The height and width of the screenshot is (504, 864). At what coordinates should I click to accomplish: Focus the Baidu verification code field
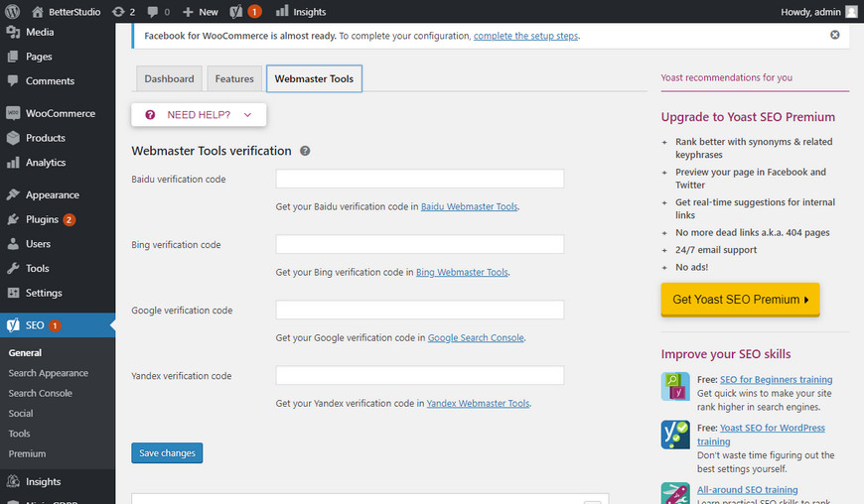(x=420, y=179)
